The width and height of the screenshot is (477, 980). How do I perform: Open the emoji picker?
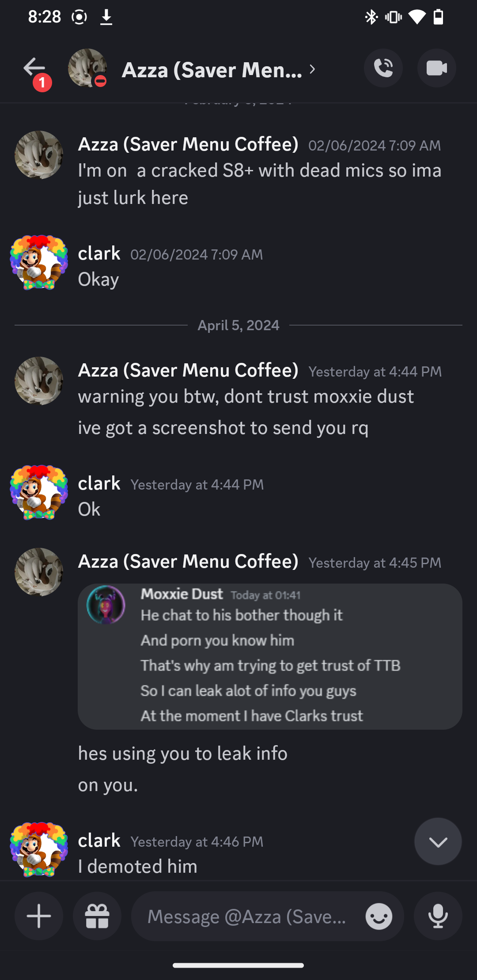tap(379, 916)
